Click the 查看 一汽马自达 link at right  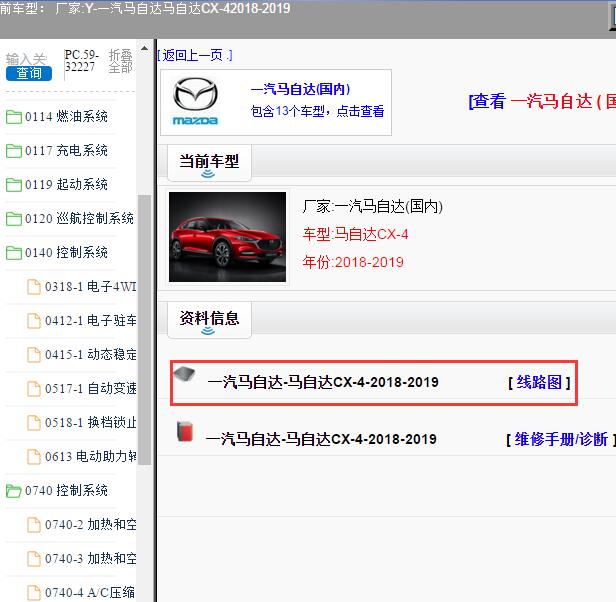point(542,101)
